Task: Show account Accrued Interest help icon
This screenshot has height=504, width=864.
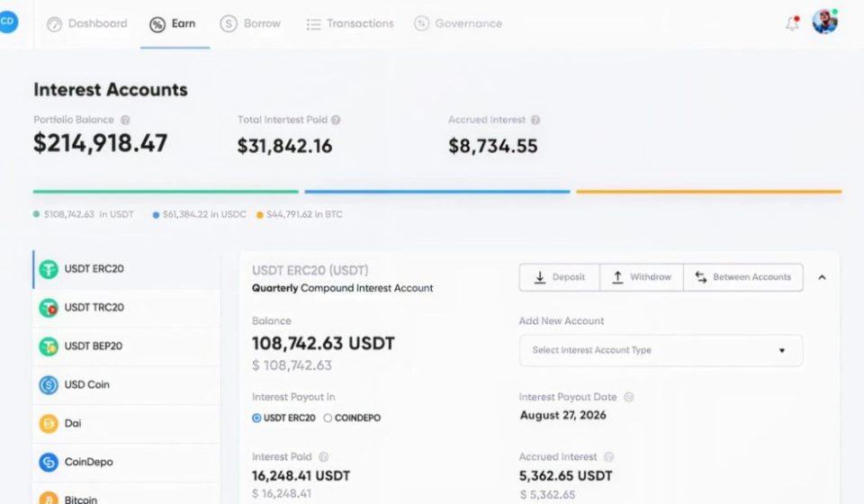Action: click(609, 457)
